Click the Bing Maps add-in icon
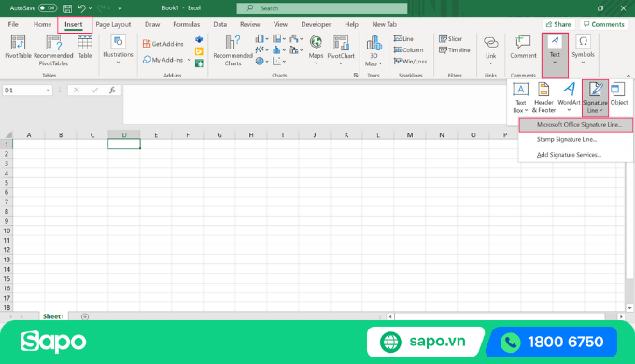 199,51
